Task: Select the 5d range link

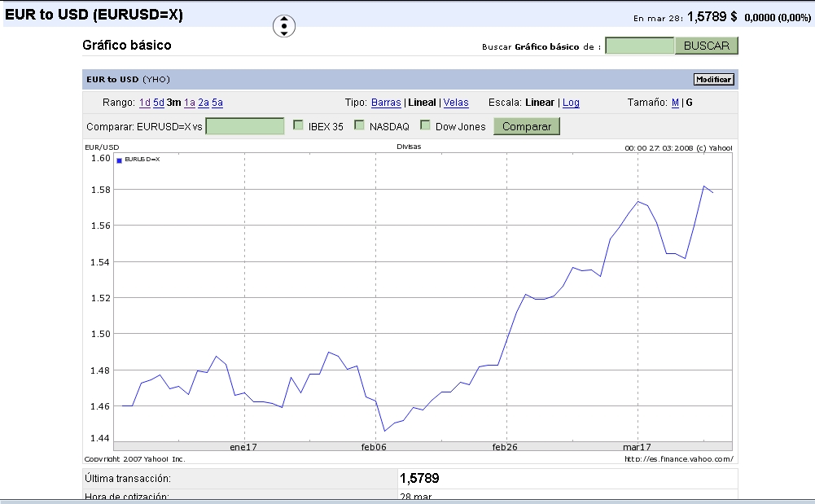Action: 159,103
